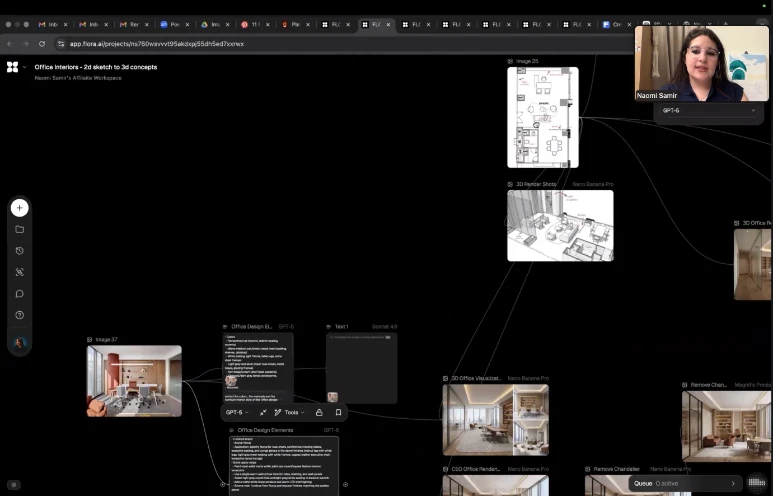Click the add new node plus button

(x=19, y=208)
